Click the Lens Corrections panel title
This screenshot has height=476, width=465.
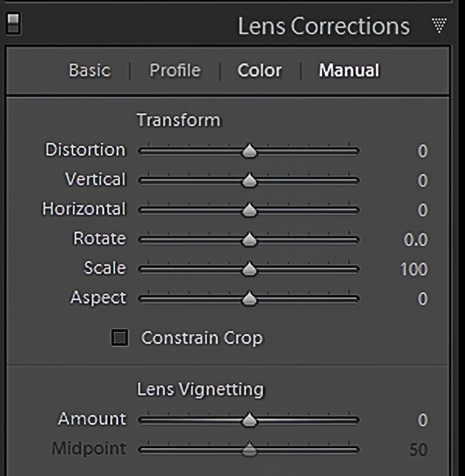tap(323, 27)
